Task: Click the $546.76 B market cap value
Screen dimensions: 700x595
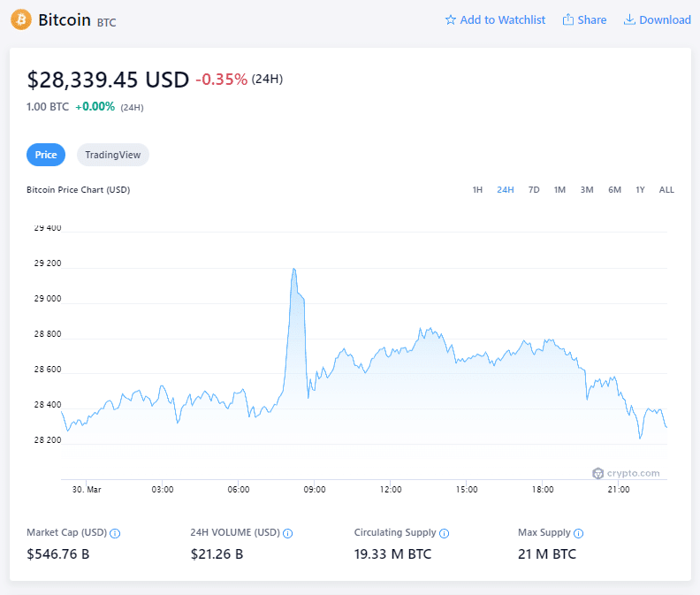Action: (58, 554)
